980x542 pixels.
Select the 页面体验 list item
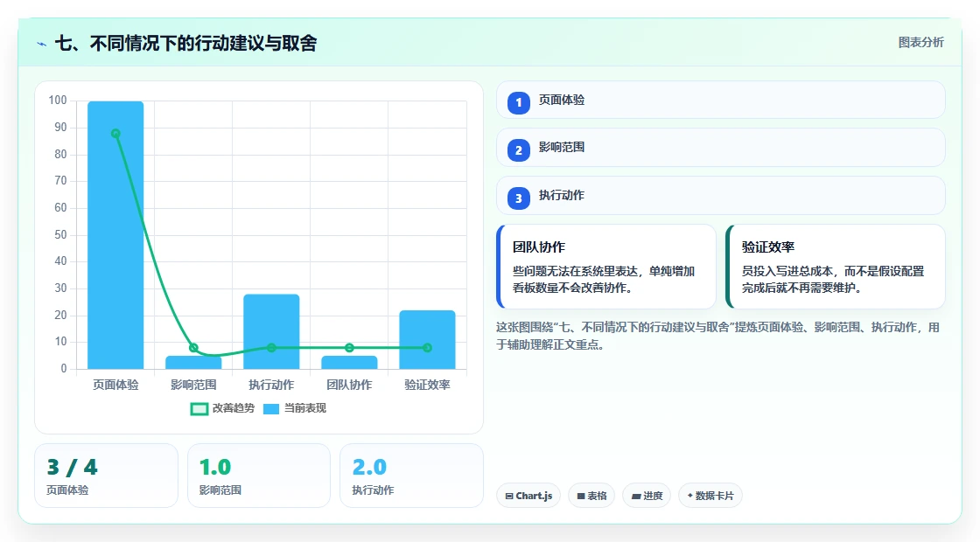[x=721, y=100]
